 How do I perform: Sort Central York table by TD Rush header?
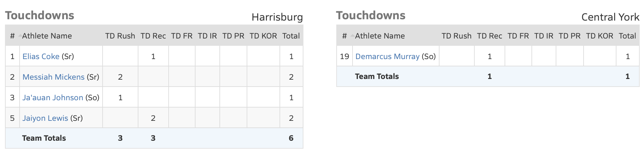tap(456, 36)
